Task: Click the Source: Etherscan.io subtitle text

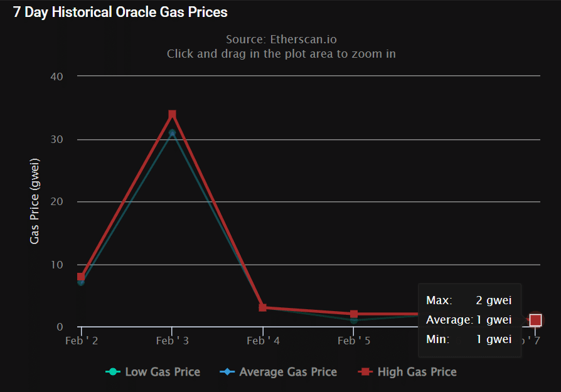Action: [x=281, y=40]
